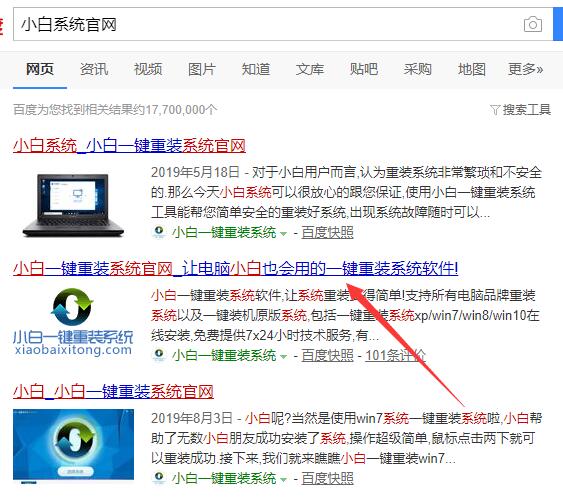Click site favicon in the third result
The image size is (563, 502).
click(x=158, y=477)
